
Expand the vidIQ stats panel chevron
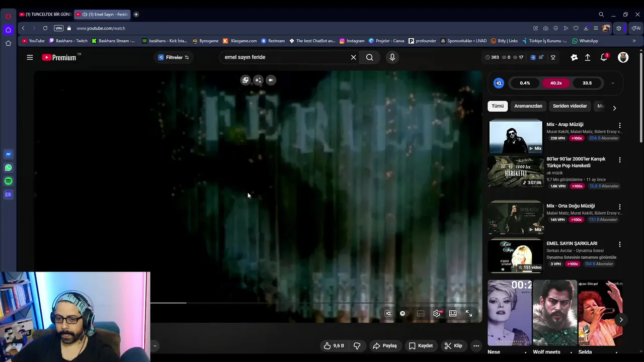pos(612,83)
